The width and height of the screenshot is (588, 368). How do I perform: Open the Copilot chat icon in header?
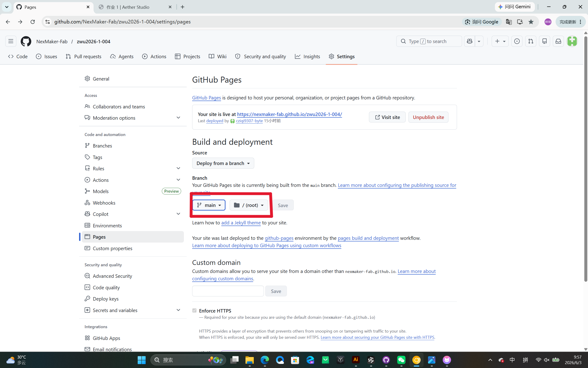pos(470,41)
